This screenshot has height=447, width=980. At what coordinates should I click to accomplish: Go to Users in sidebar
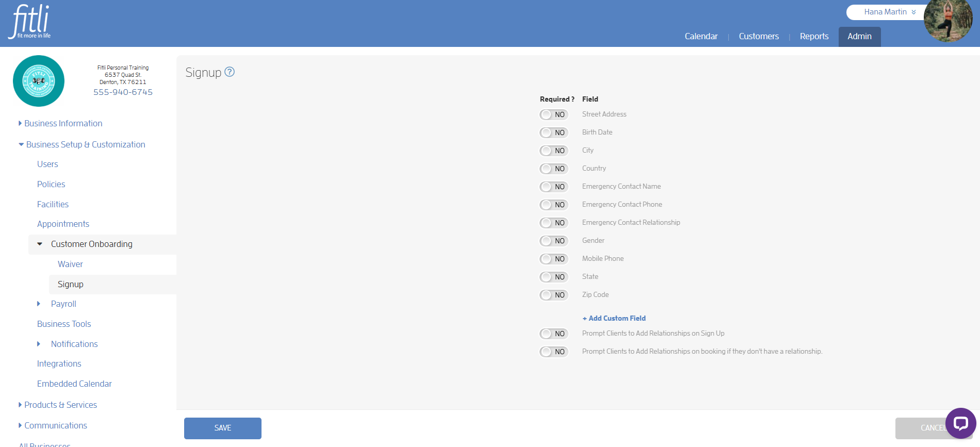pos(47,164)
